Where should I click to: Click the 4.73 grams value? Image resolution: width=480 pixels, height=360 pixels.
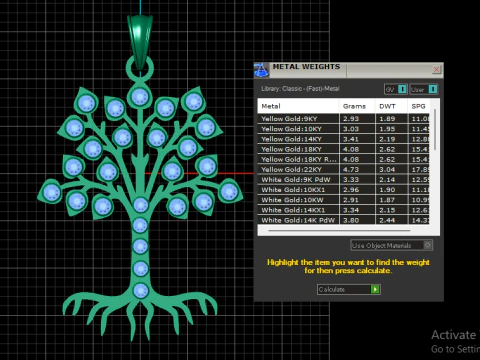point(351,169)
